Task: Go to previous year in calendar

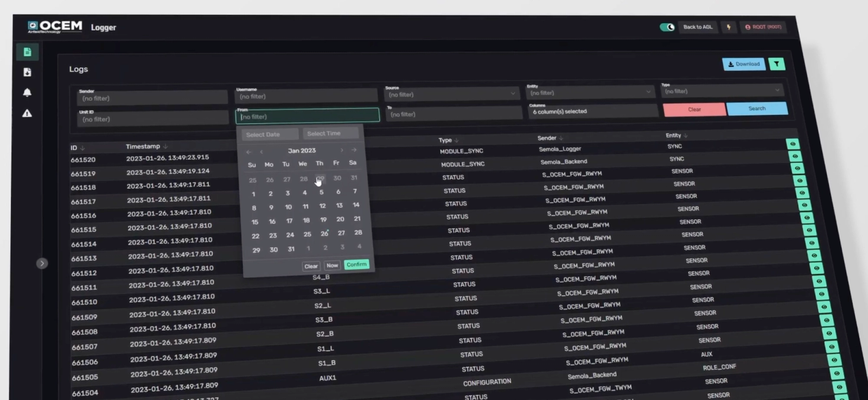Action: point(248,152)
